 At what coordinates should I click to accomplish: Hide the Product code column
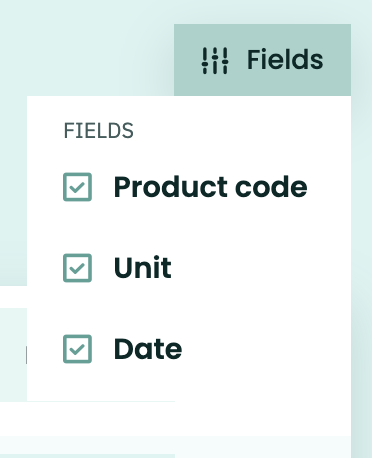point(77,187)
